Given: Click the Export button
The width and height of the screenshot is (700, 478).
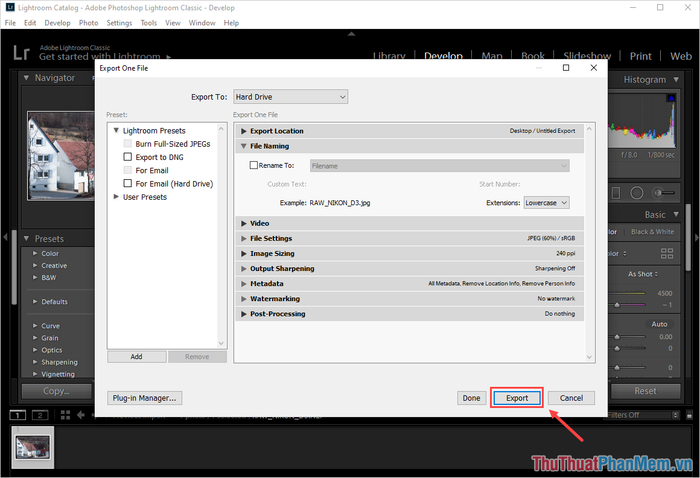Looking at the screenshot, I should tap(517, 398).
